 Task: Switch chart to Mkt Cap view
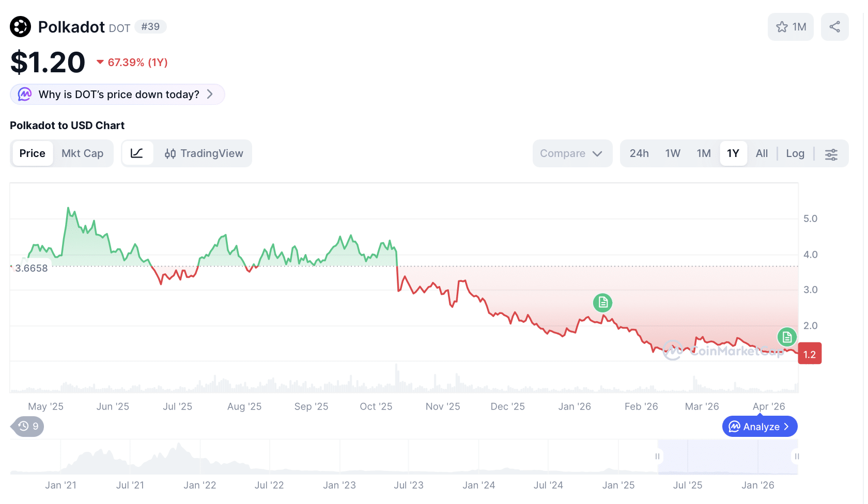[x=83, y=153]
